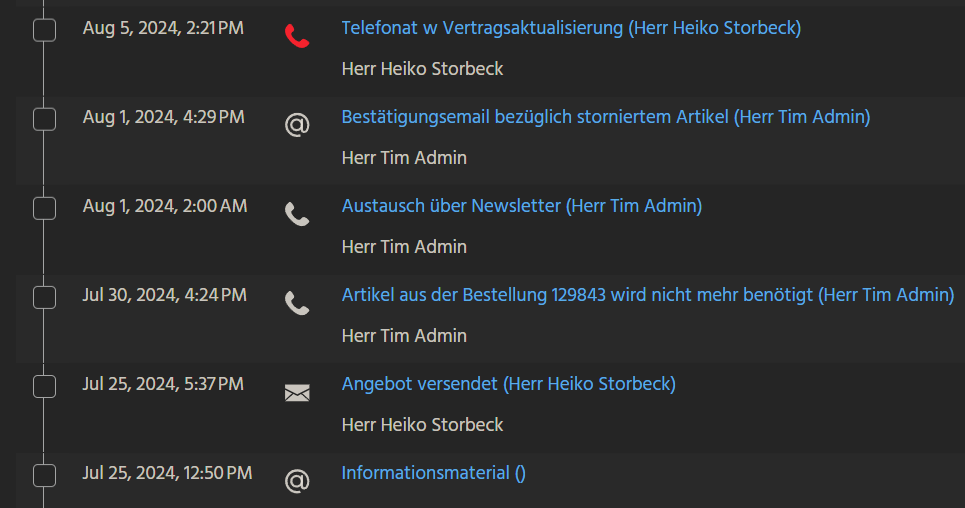Click the phone icon for Austausch über Newsletter
The width and height of the screenshot is (965, 508).
(297, 214)
